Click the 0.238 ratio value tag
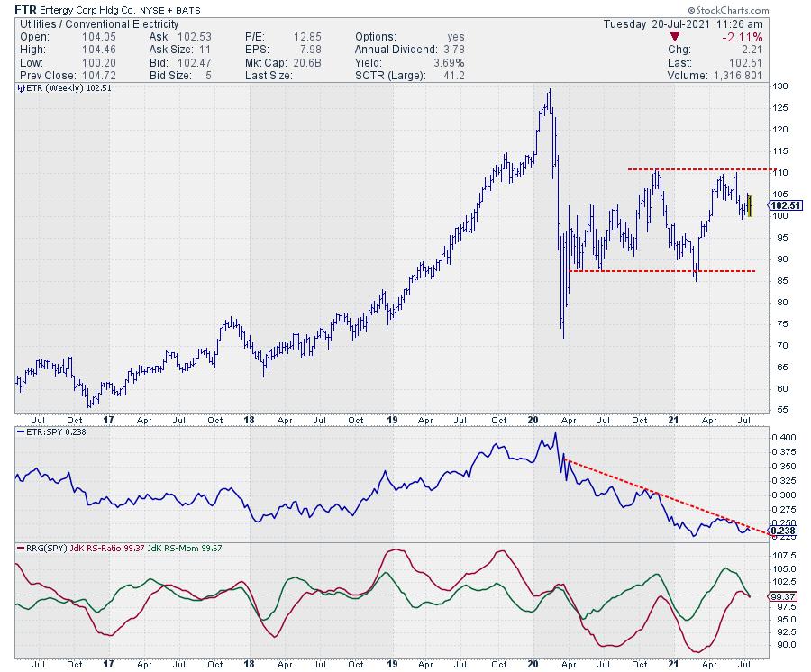The image size is (811, 672). 782,531
